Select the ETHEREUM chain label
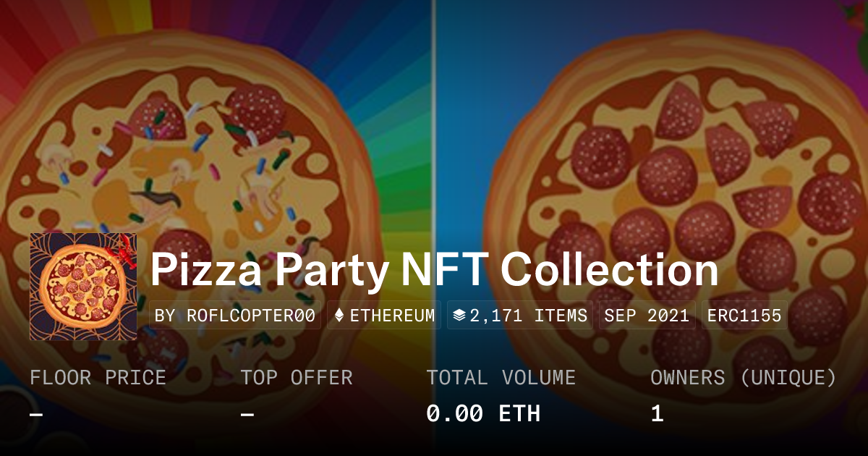868x456 pixels. click(x=393, y=316)
